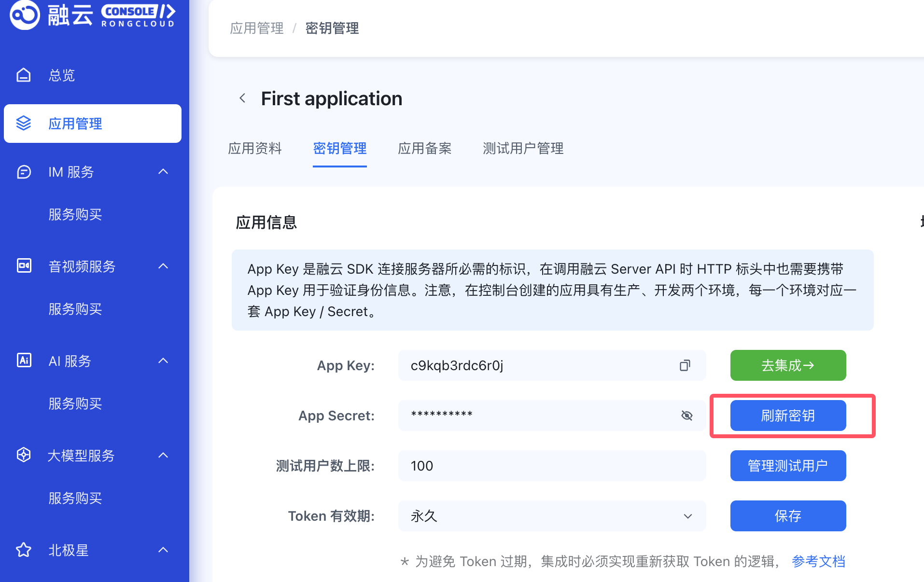Open the 总览 overview home icon
This screenshot has height=582, width=924.
24,75
